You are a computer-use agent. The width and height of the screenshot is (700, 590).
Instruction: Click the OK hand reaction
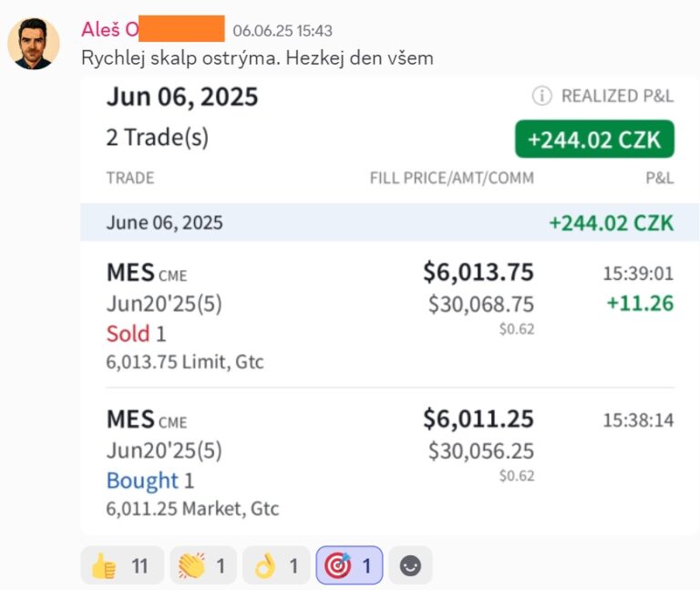[x=276, y=565]
